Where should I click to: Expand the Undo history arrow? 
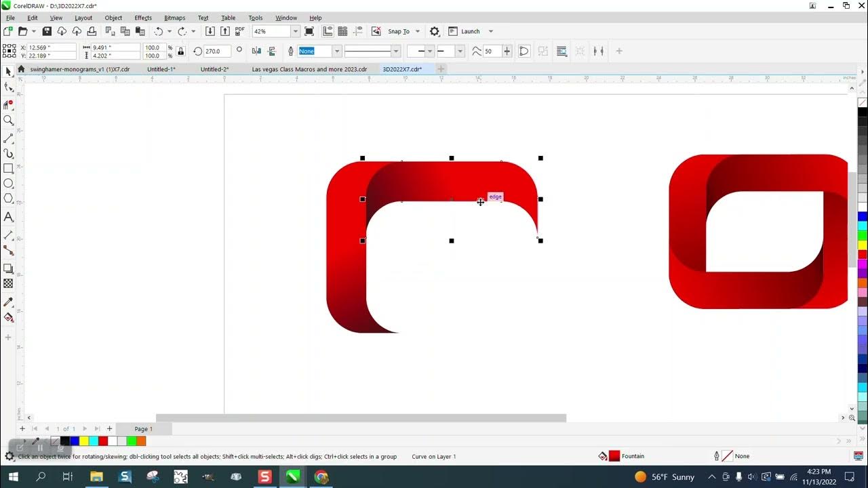click(170, 31)
